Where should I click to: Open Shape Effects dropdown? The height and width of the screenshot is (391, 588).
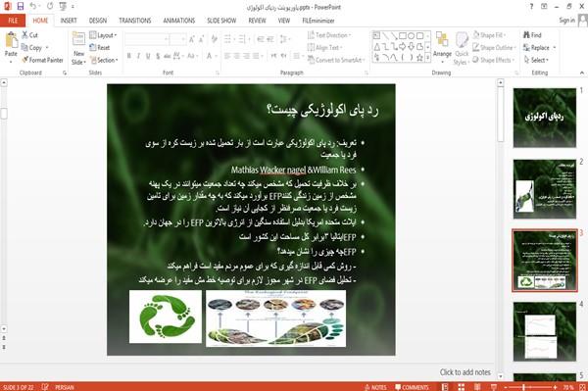pos(494,60)
